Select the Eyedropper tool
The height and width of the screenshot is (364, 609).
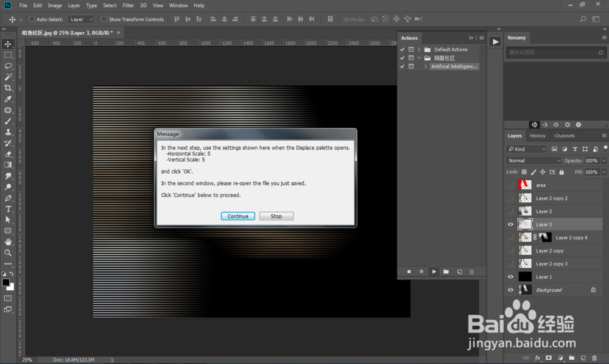(x=8, y=99)
